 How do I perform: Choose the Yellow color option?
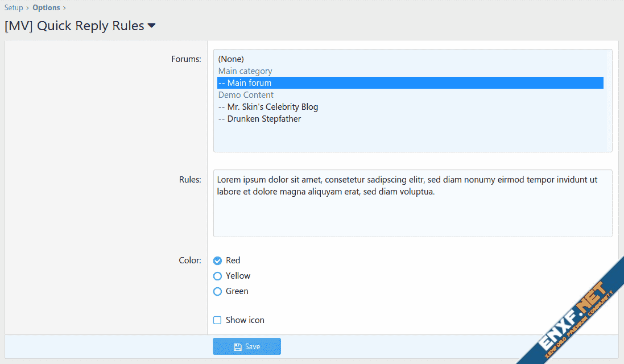pyautogui.click(x=217, y=276)
